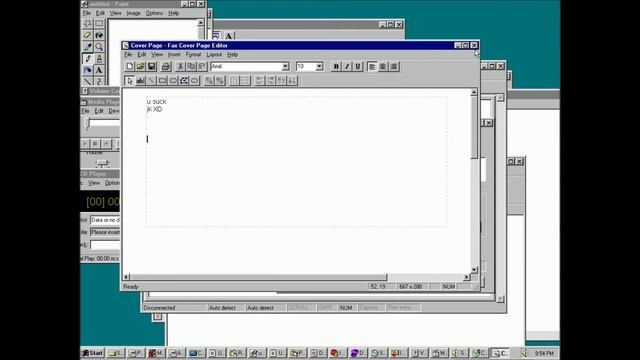The width and height of the screenshot is (640, 360).
Task: Select the Pencil tool in Paint
Action: 87,59
